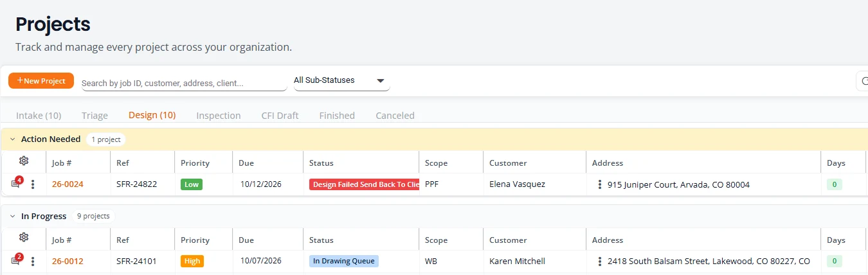Screen dimensions: 868x275
Task: Click the Days header in Action Needed table
Action: (x=836, y=163)
